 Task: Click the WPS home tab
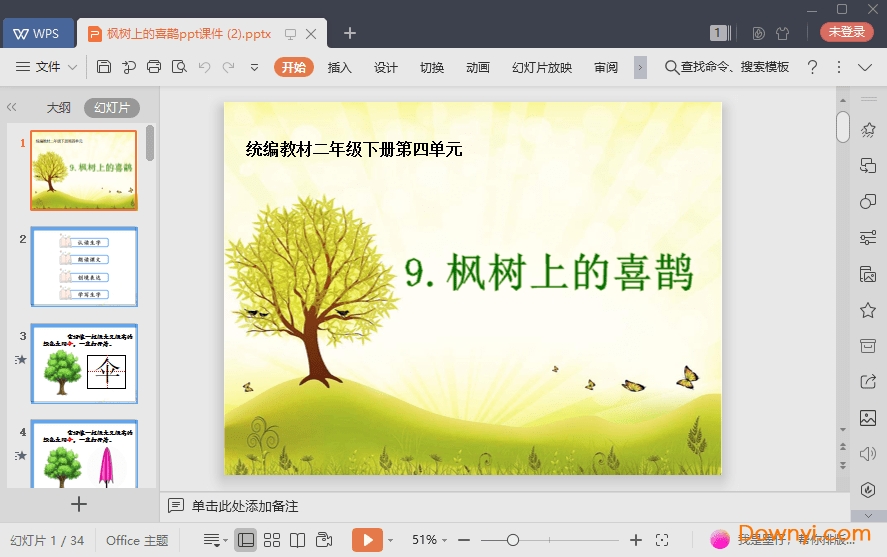(x=38, y=33)
